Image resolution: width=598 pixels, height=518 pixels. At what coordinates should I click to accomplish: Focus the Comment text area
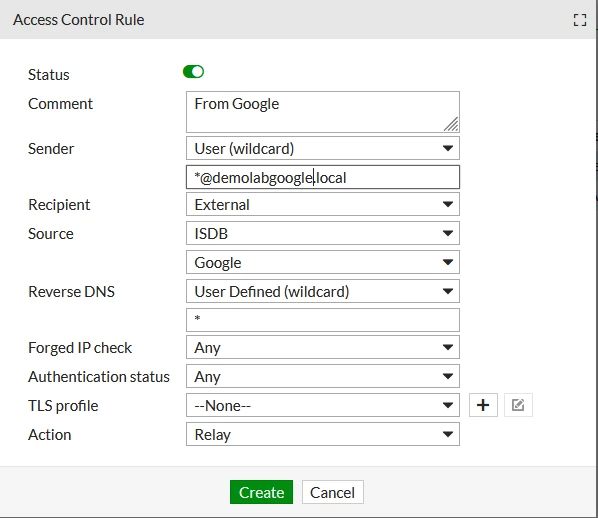coord(323,112)
